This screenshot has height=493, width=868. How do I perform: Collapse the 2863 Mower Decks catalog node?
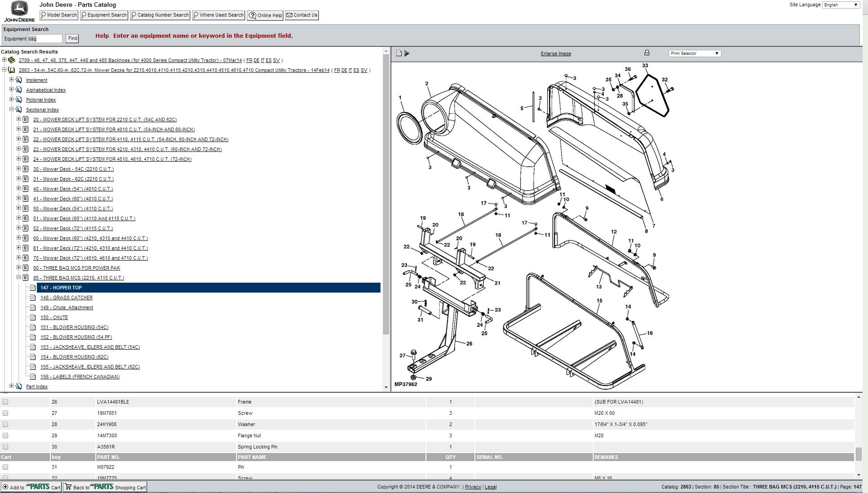coord(4,70)
